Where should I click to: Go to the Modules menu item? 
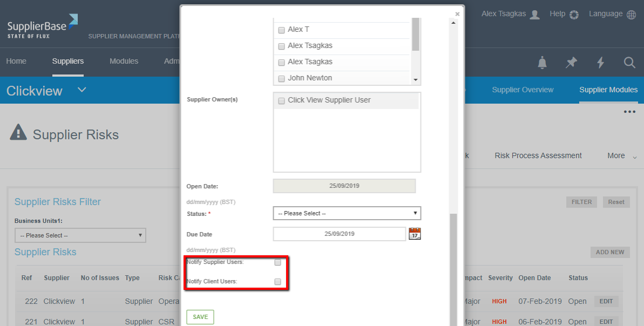point(124,61)
